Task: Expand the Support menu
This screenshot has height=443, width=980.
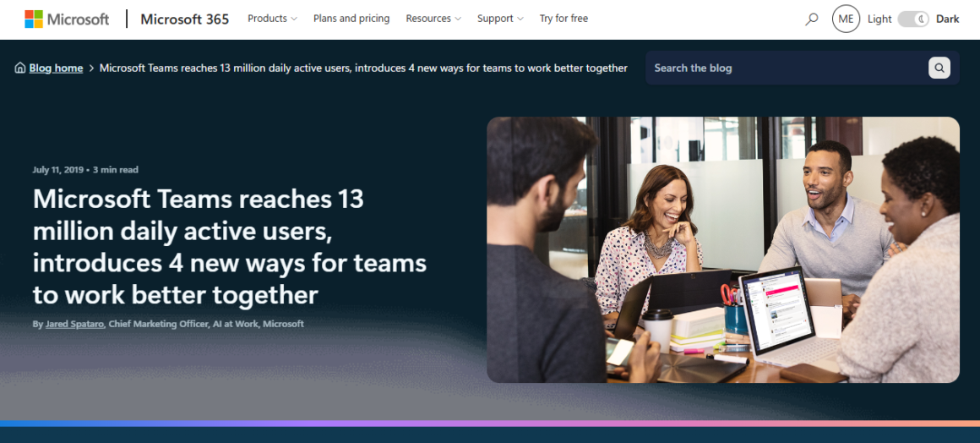Action: pyautogui.click(x=501, y=19)
